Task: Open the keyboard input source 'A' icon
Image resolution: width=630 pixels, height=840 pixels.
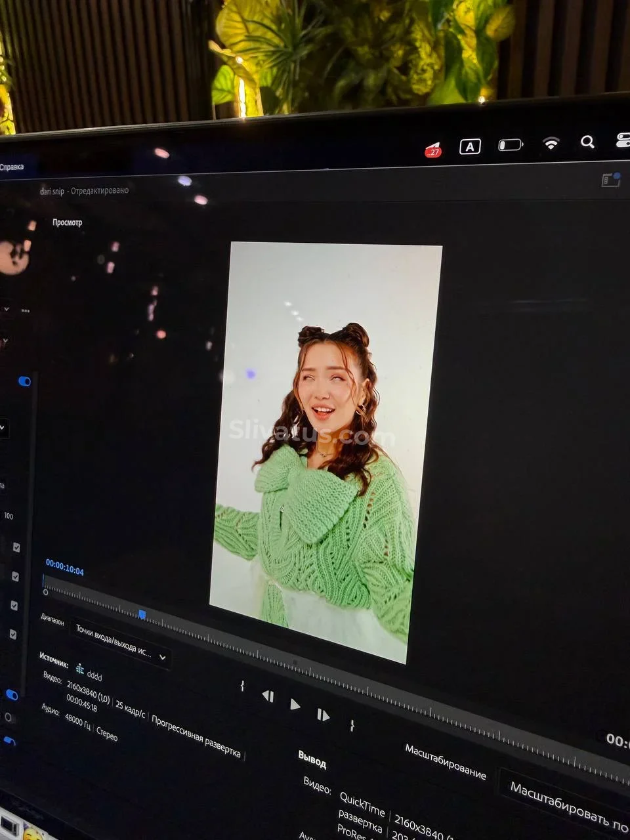Action: coord(470,146)
